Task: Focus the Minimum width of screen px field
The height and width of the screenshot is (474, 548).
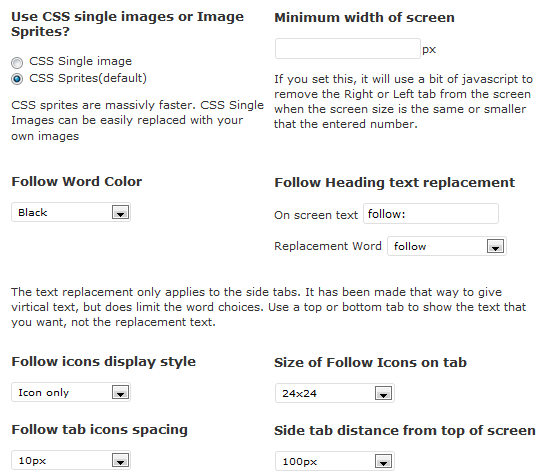Action: (x=348, y=49)
